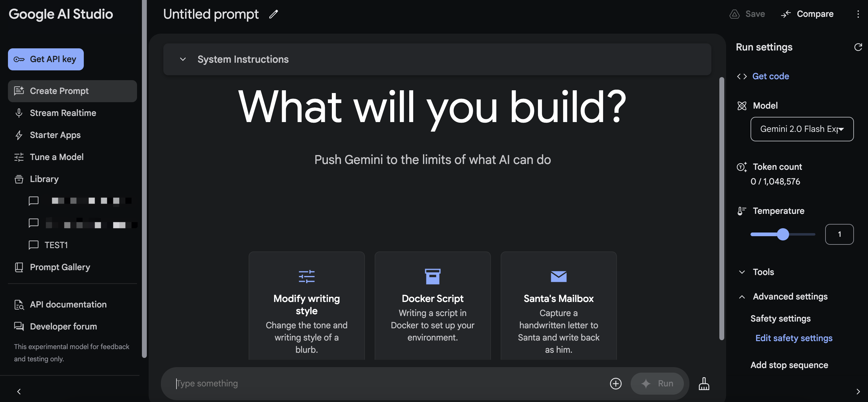Click the Type something input field

[388, 383]
